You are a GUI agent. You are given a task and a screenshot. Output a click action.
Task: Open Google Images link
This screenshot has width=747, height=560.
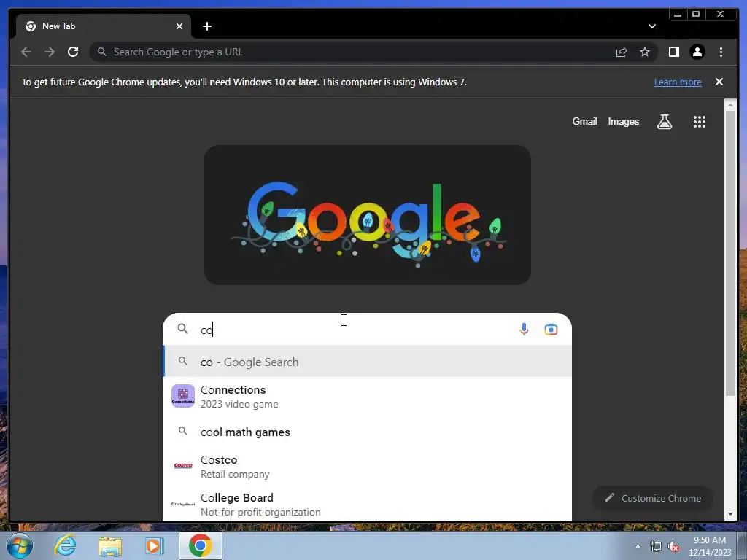pos(623,122)
